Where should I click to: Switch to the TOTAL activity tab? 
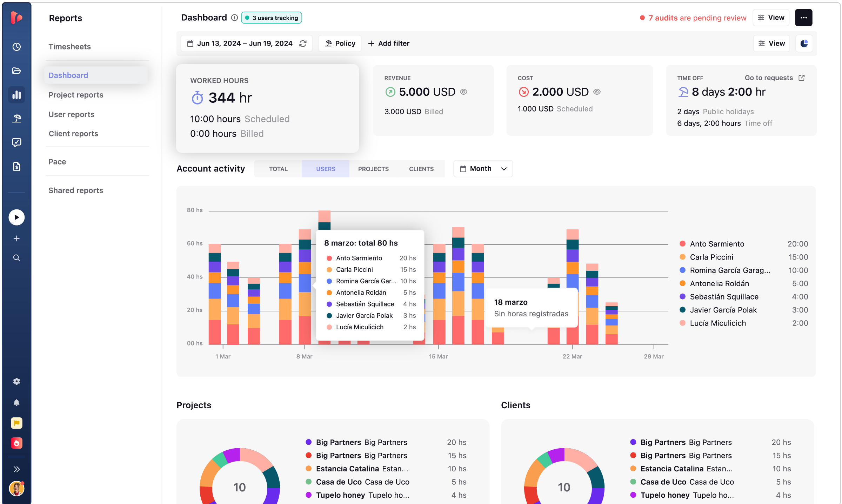pos(278,169)
